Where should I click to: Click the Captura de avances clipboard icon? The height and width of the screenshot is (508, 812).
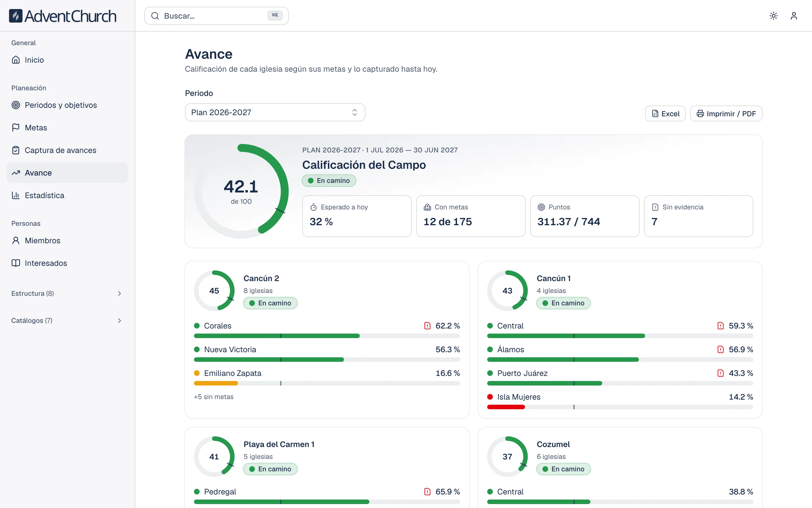point(16,150)
